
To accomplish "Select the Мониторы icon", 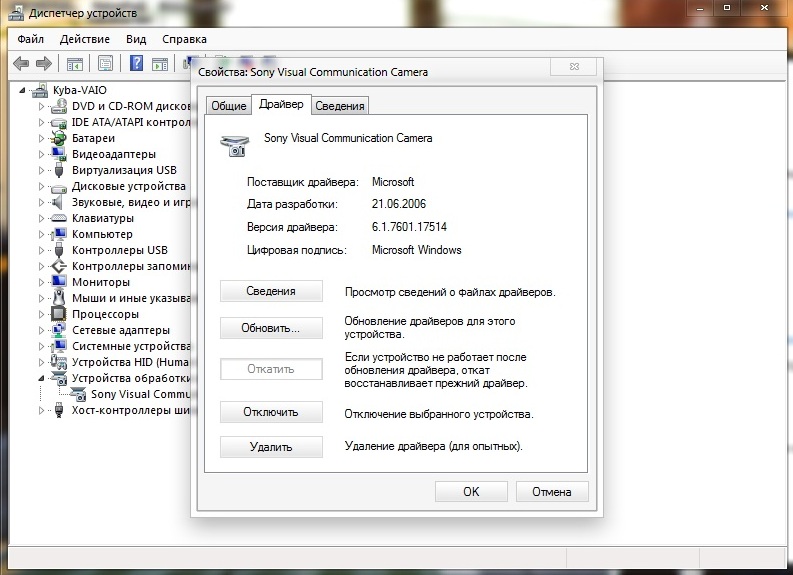I will (x=59, y=282).
